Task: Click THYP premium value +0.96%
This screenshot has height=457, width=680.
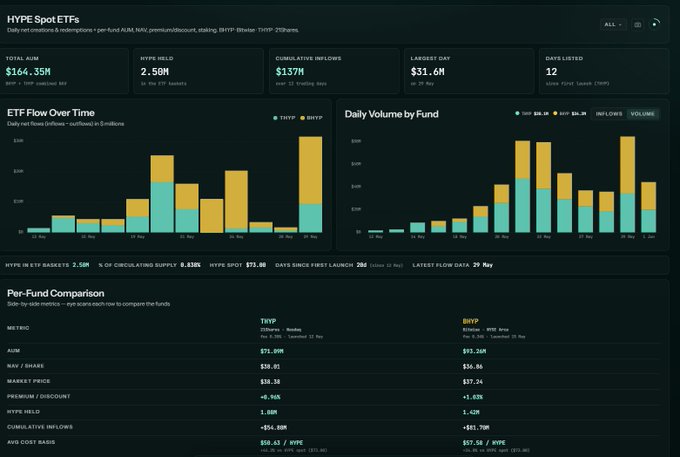Action: [x=270, y=397]
